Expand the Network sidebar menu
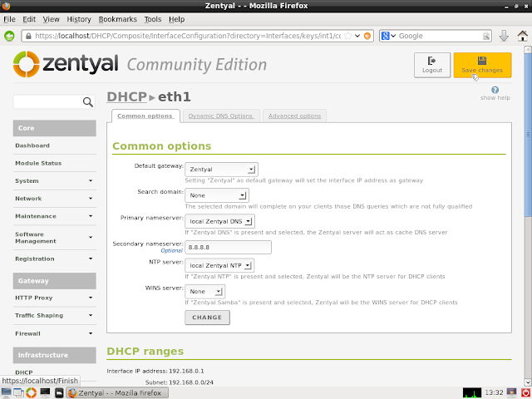 pos(54,199)
